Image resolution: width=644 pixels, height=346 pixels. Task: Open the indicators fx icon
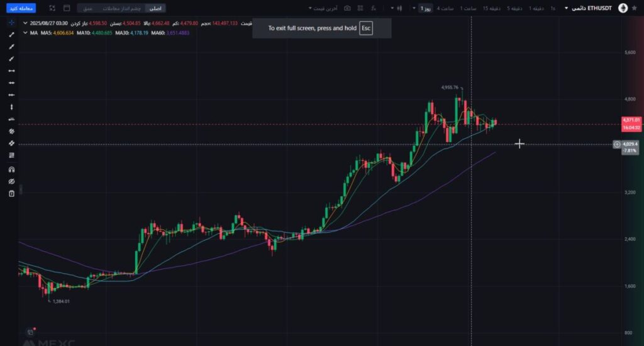[x=375, y=8]
